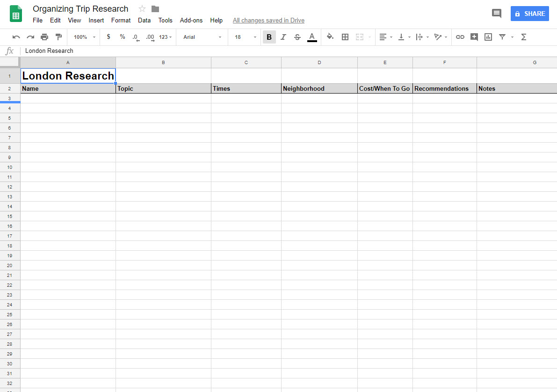Increase decimal places icon

[150, 37]
